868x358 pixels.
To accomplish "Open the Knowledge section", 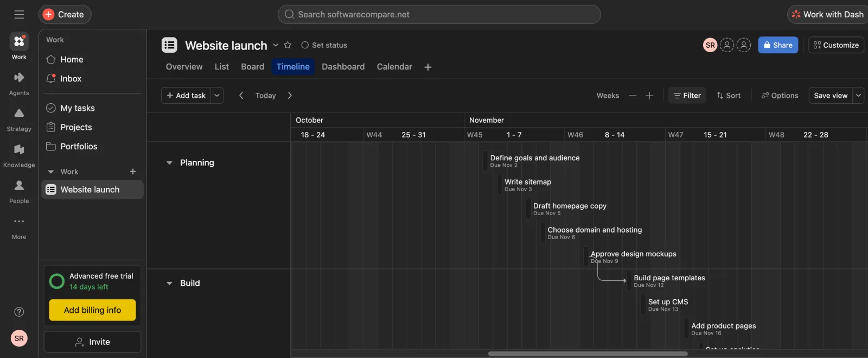I will tap(19, 155).
